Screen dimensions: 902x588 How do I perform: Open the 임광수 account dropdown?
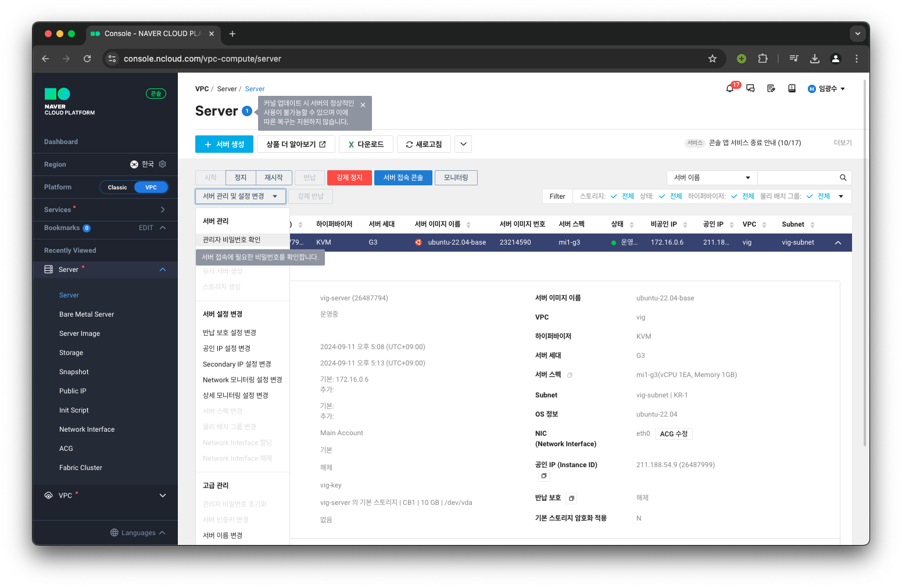point(827,89)
